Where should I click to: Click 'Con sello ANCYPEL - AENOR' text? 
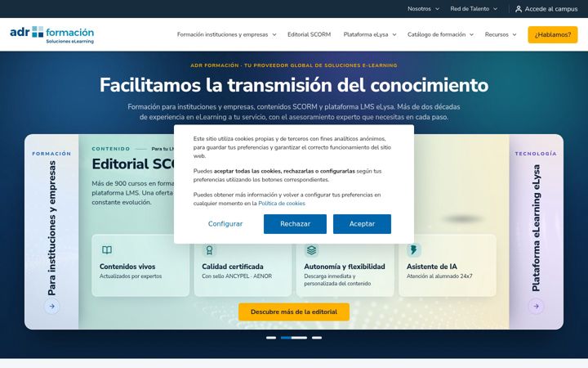point(237,276)
